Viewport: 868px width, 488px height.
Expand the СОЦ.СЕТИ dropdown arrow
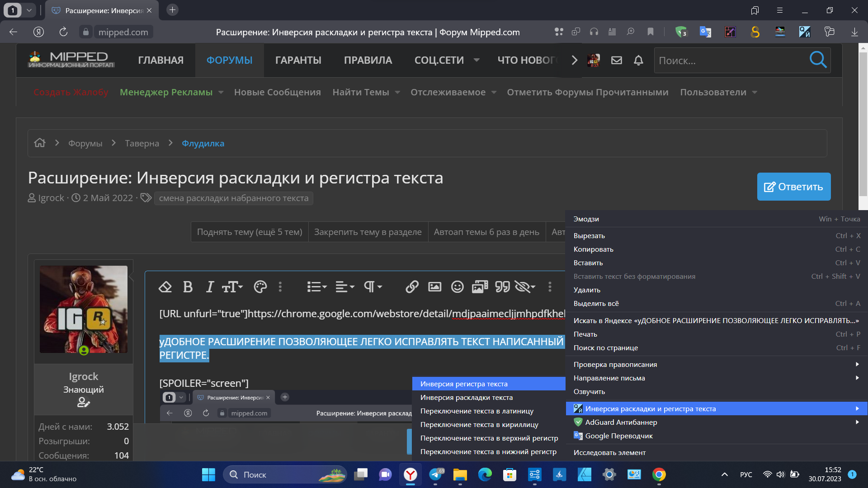pos(476,60)
